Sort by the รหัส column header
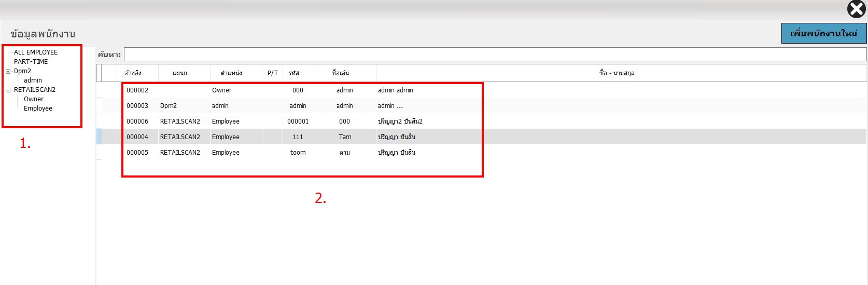Viewport: 868px width, 285px height. pyautogui.click(x=298, y=73)
